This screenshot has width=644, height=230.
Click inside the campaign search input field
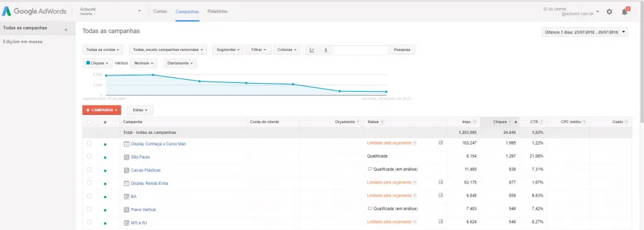tap(360, 50)
